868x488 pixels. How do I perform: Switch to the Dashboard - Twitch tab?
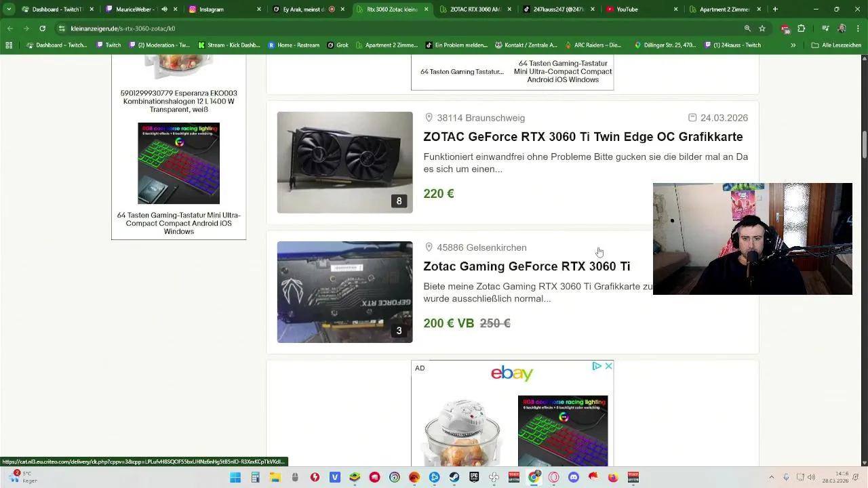tap(58, 9)
